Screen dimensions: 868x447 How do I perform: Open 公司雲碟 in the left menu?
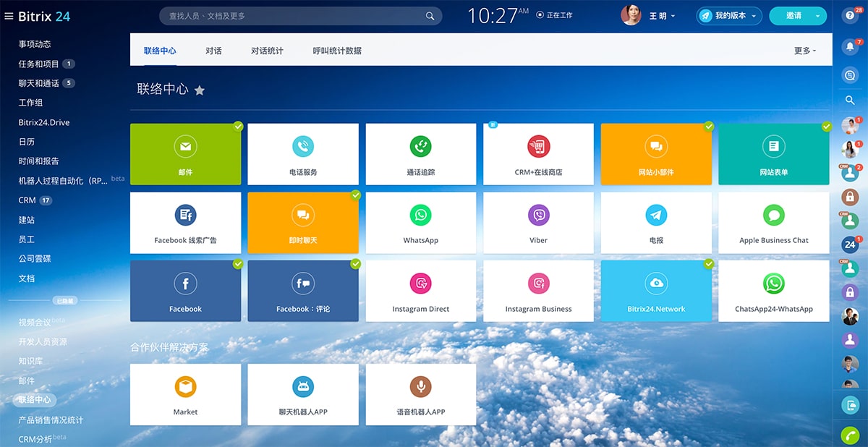point(35,259)
